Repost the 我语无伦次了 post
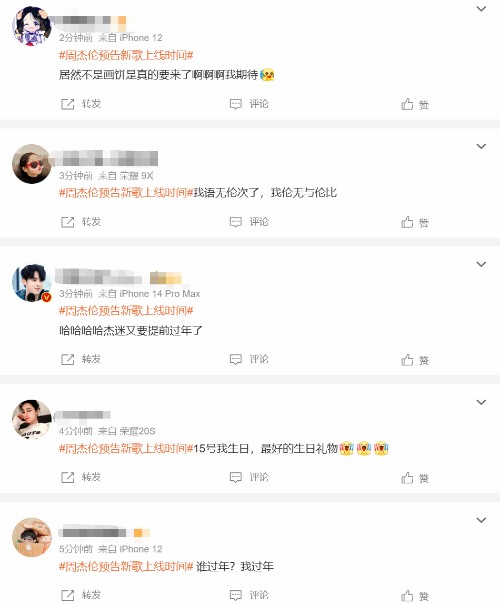Image resolution: width=500 pixels, height=604 pixels. pyautogui.click(x=81, y=221)
